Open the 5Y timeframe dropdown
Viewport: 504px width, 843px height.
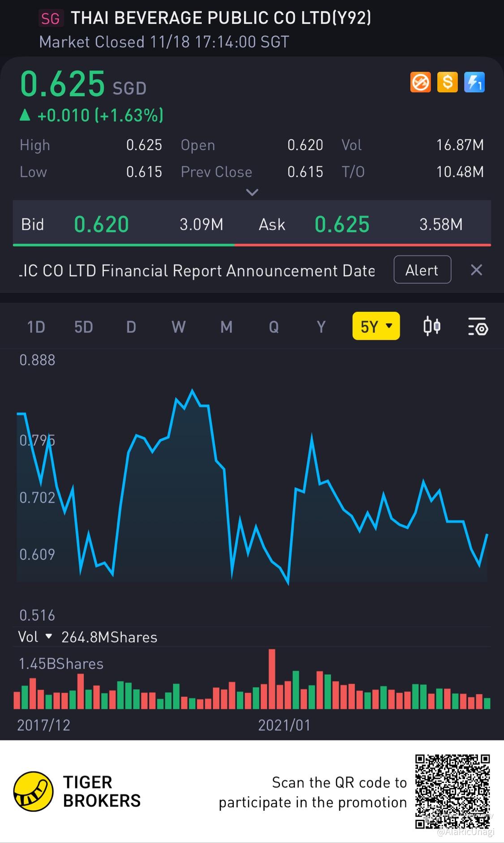pos(376,326)
